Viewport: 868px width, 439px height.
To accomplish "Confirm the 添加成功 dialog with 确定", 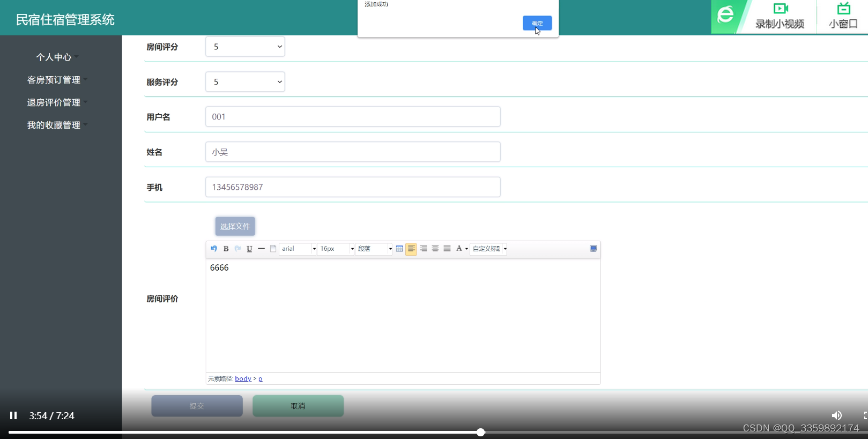I will (537, 23).
